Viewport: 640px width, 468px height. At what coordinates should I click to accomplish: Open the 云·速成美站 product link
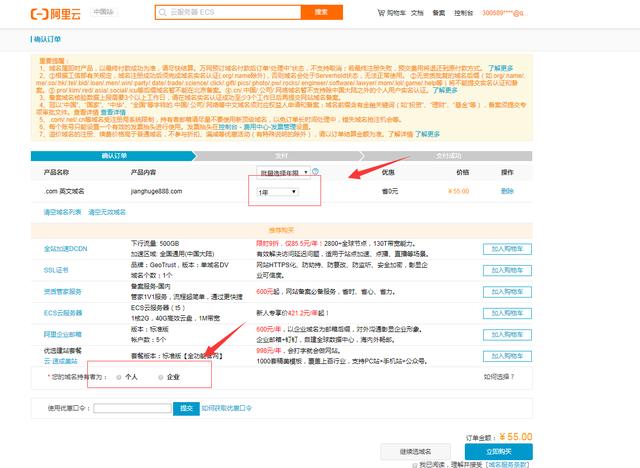point(60,361)
